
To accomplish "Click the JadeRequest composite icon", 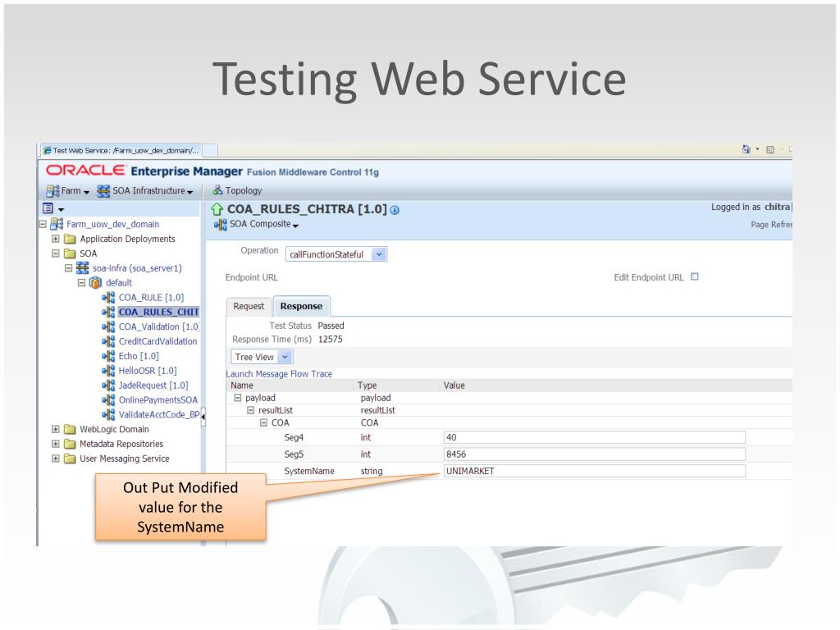I will 108,386.
